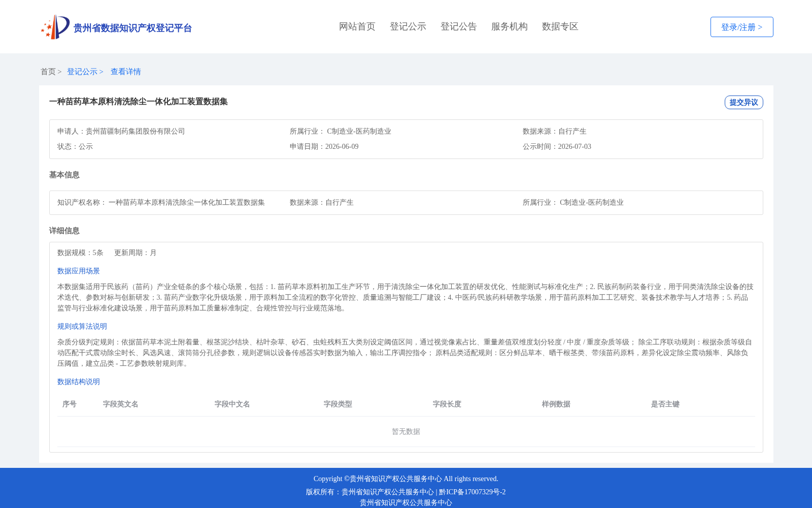Click the 字段英文名 column header
The height and width of the screenshot is (508, 812).
pos(121,404)
